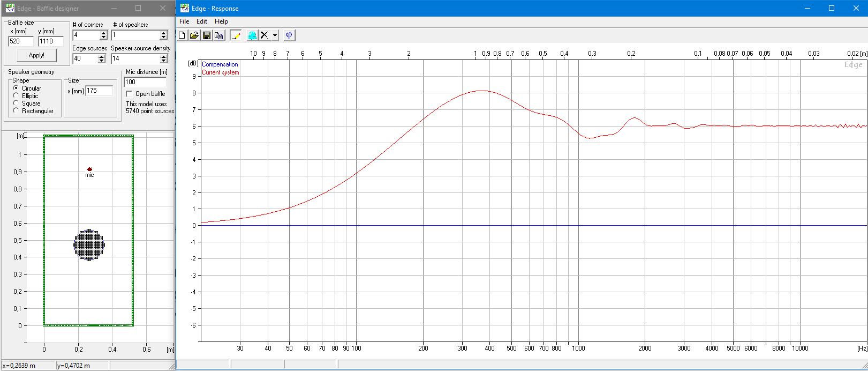Image resolution: width=868 pixels, height=371 pixels.
Task: Click the cyan helmet toolbar icon
Action: pyautogui.click(x=252, y=35)
